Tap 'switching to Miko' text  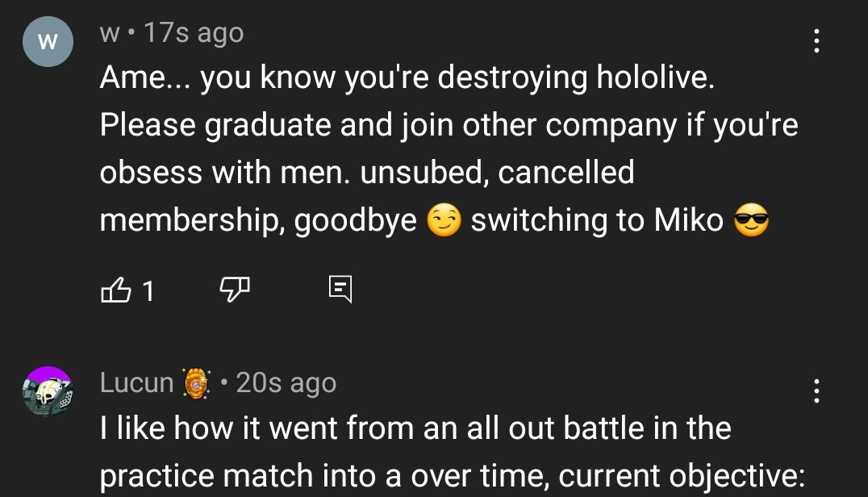pyautogui.click(x=597, y=220)
